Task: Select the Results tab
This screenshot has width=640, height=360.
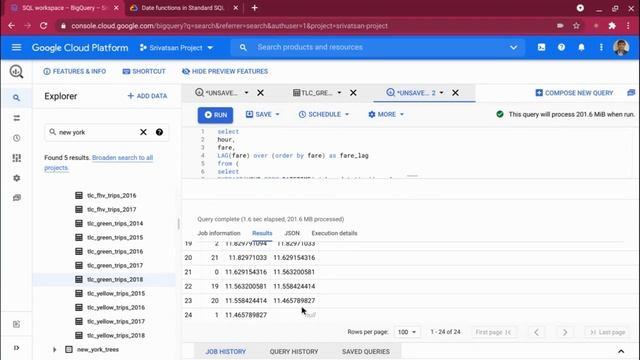Action: point(262,233)
